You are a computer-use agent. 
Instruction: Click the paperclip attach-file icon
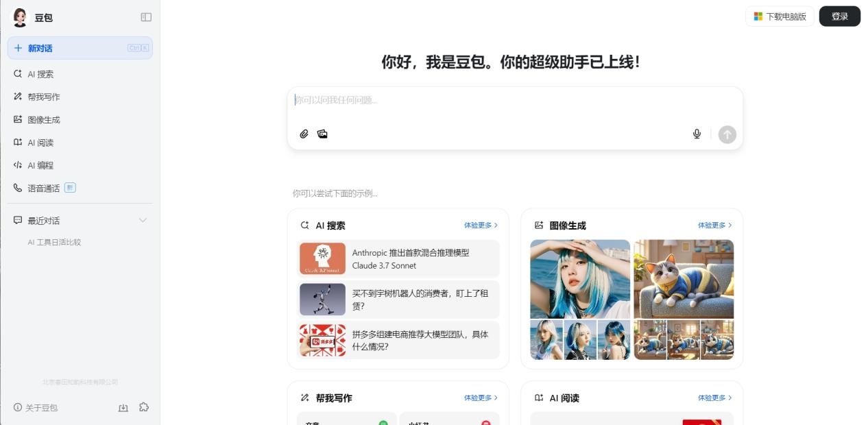(304, 134)
